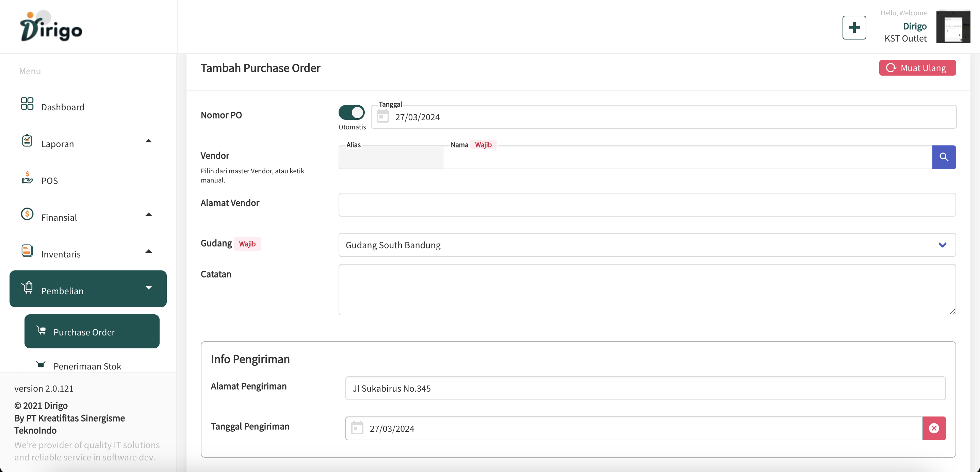Click the Dashboard grid icon
The width and height of the screenshot is (980, 472).
point(27,104)
